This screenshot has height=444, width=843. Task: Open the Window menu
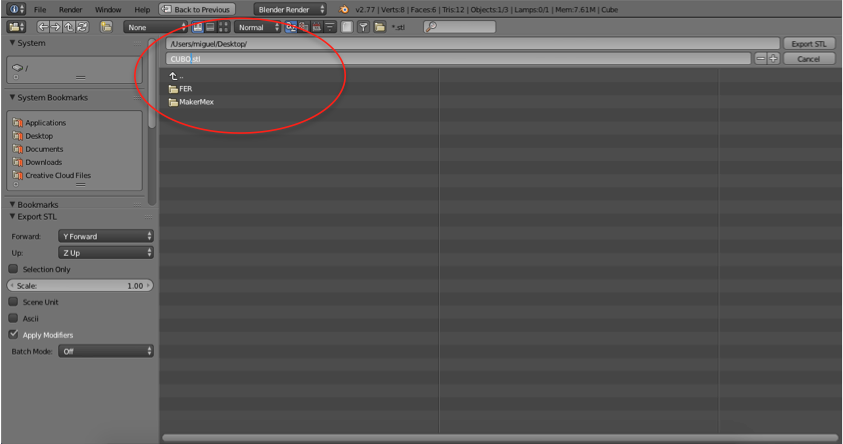107,9
